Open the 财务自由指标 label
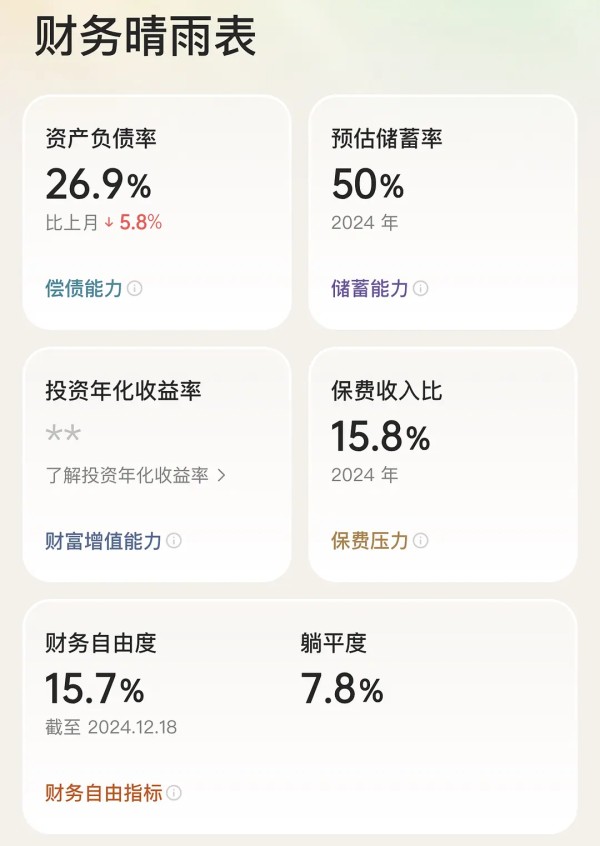This screenshot has width=600, height=846. [104, 793]
